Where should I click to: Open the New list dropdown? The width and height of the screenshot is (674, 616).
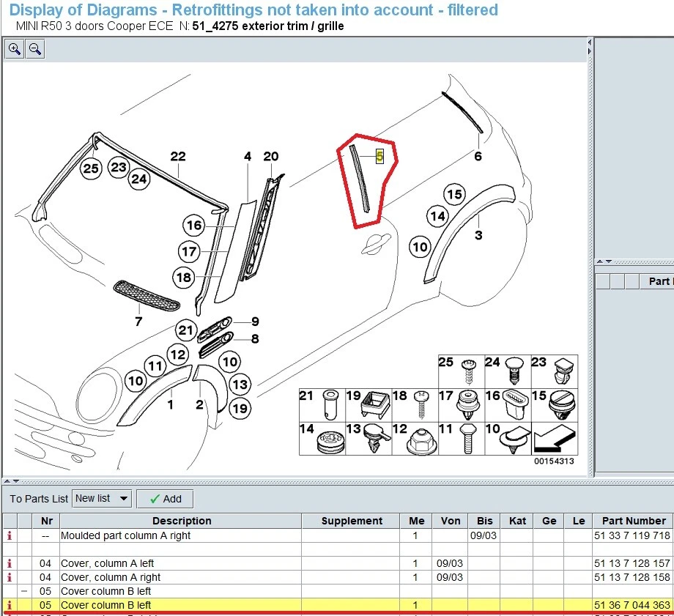[102, 499]
